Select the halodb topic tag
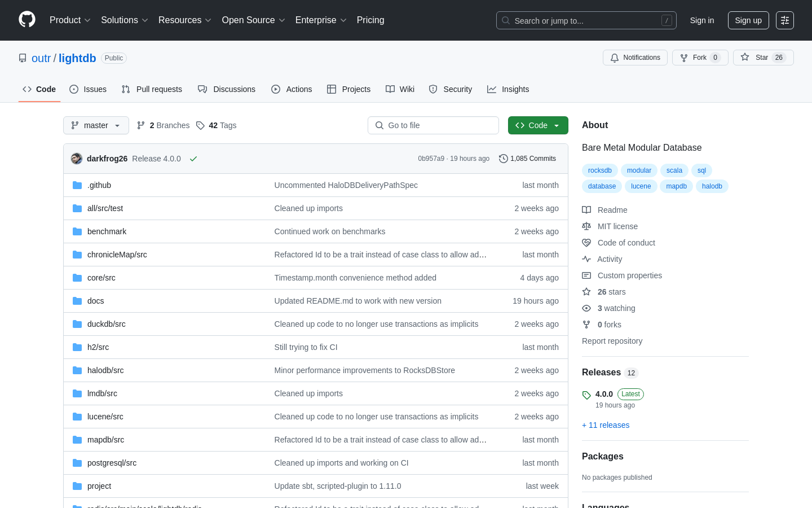The height and width of the screenshot is (508, 812). click(712, 186)
